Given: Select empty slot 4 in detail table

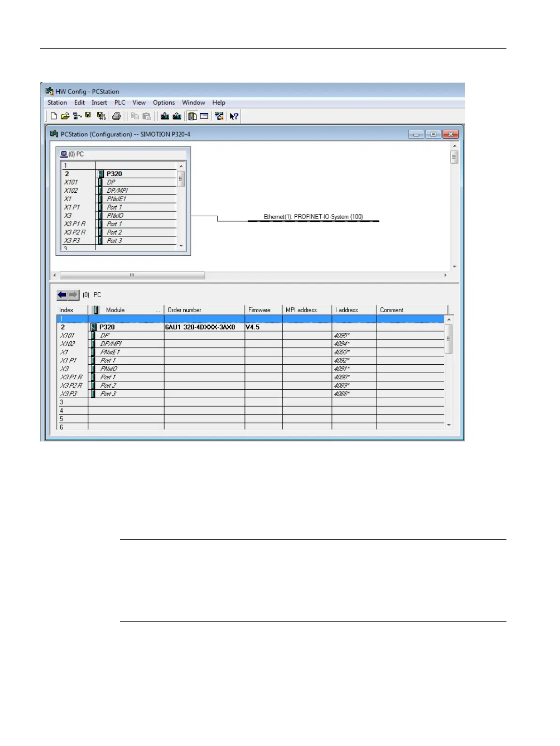Looking at the screenshot, I should [250, 411].
